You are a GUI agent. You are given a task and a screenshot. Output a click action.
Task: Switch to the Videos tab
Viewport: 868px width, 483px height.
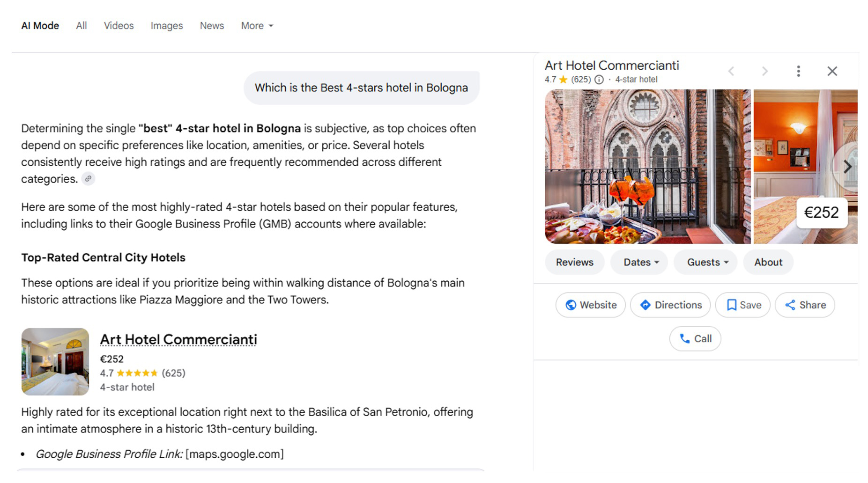(x=119, y=26)
